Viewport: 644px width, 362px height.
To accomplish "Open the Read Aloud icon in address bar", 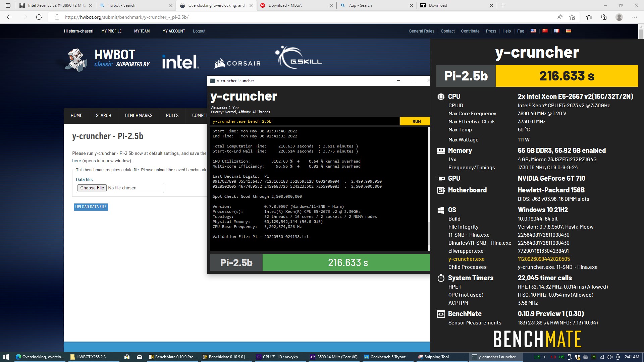I will (559, 17).
